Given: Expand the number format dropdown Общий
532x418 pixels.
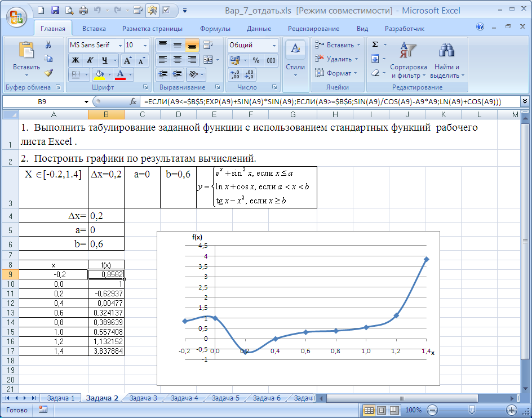Looking at the screenshot, I should (x=274, y=45).
